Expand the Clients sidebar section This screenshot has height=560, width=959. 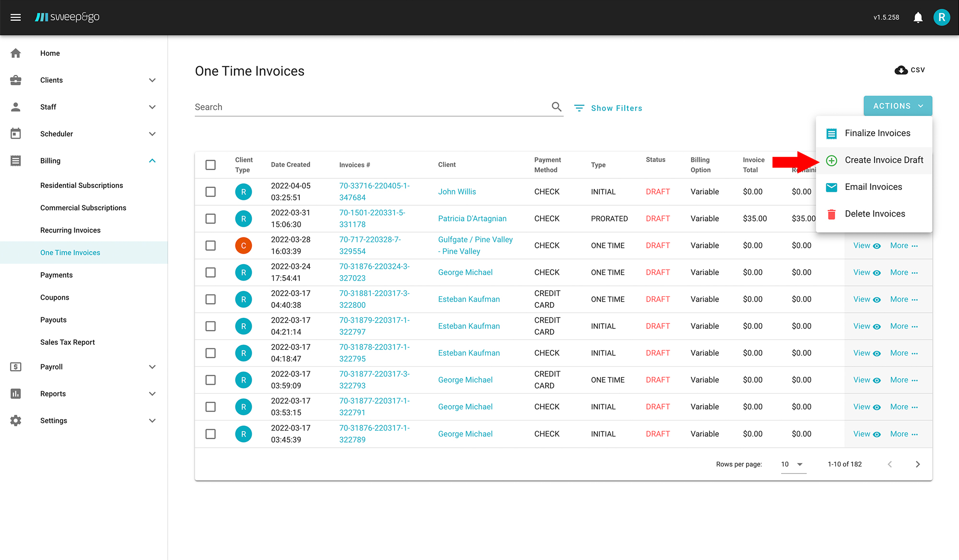[x=152, y=80]
